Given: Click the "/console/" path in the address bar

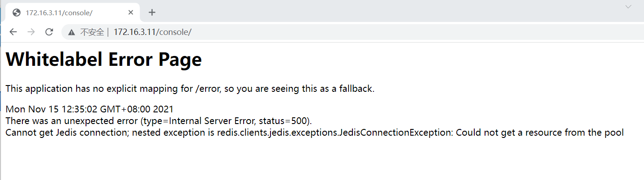Looking at the screenshot, I should (x=174, y=32).
